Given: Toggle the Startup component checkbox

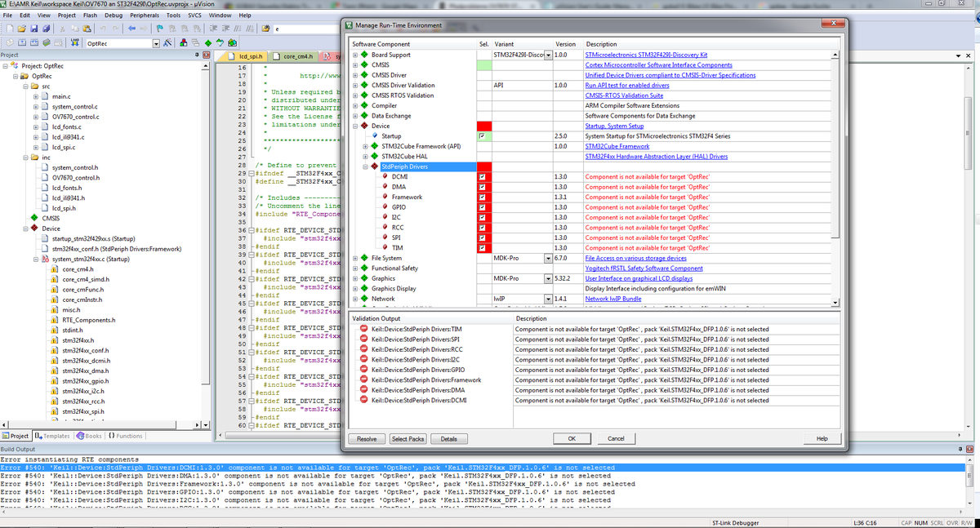Looking at the screenshot, I should [483, 136].
